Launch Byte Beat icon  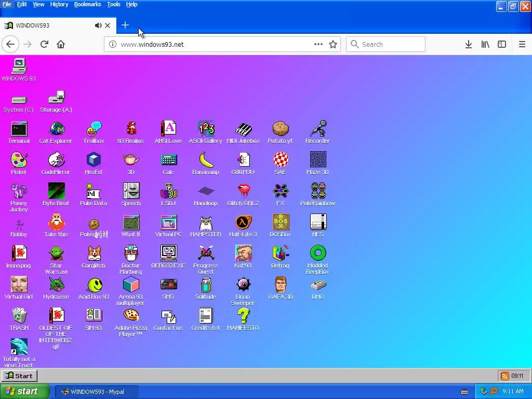pos(56,195)
